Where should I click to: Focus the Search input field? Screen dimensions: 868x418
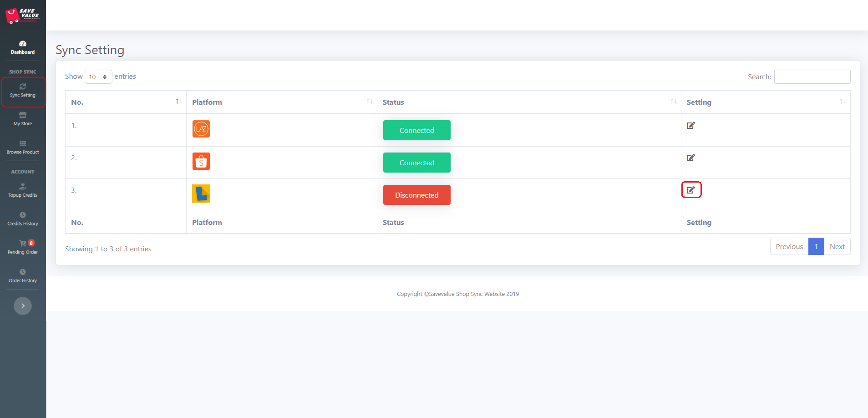[812, 77]
